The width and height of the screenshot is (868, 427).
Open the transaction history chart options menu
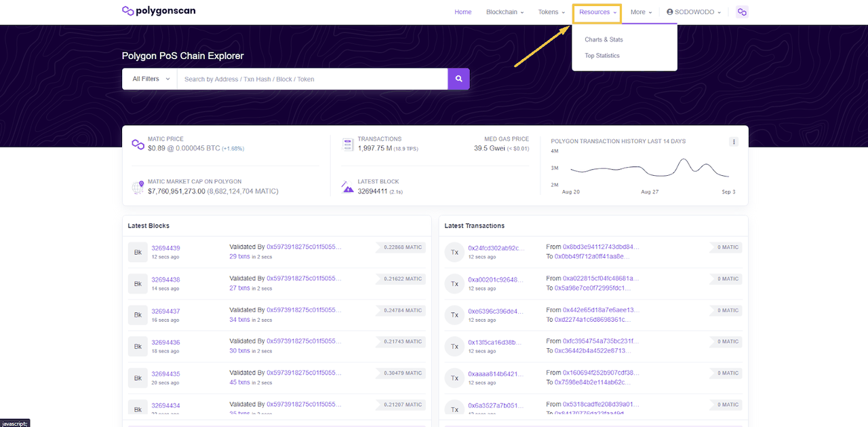(734, 141)
